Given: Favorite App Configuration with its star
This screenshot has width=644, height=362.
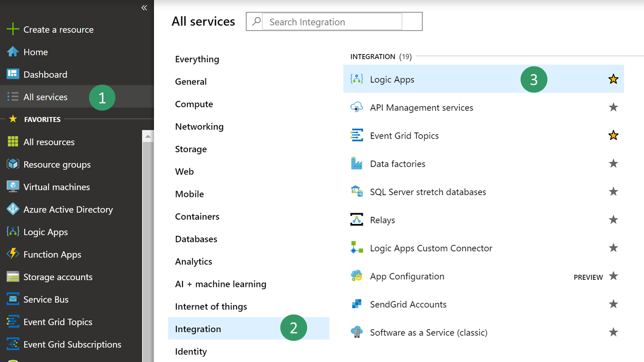Looking at the screenshot, I should (613, 276).
